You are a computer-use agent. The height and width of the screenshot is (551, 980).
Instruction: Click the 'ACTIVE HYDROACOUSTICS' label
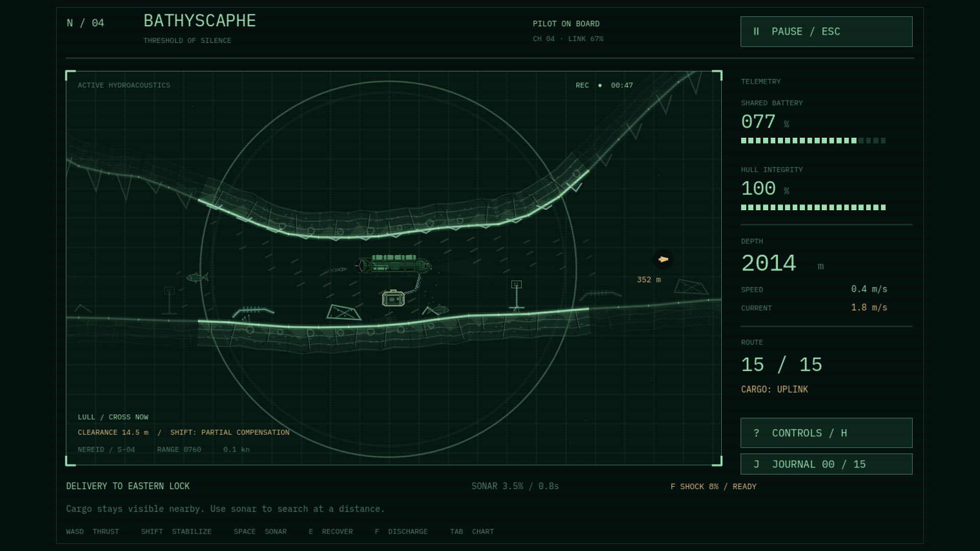pos(124,86)
